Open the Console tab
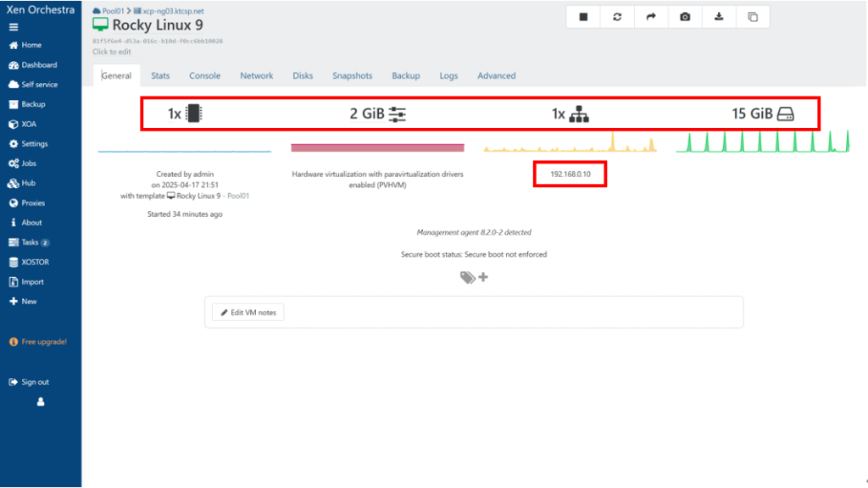 click(204, 75)
